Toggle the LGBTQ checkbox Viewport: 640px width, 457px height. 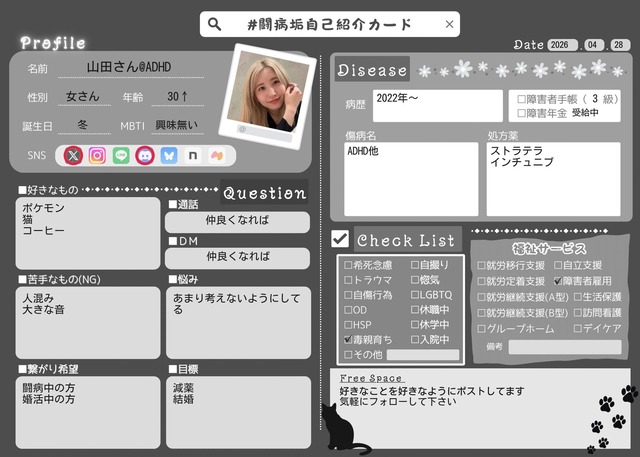415,295
